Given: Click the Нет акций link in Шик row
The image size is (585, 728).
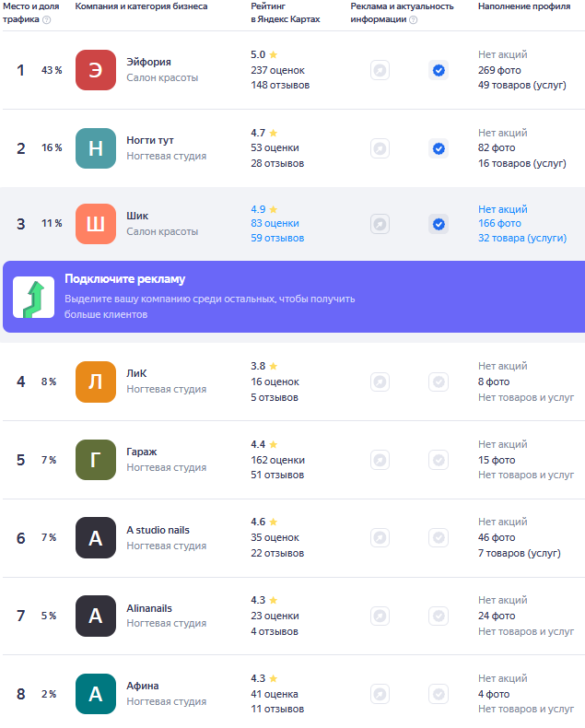Looking at the screenshot, I should (x=503, y=209).
